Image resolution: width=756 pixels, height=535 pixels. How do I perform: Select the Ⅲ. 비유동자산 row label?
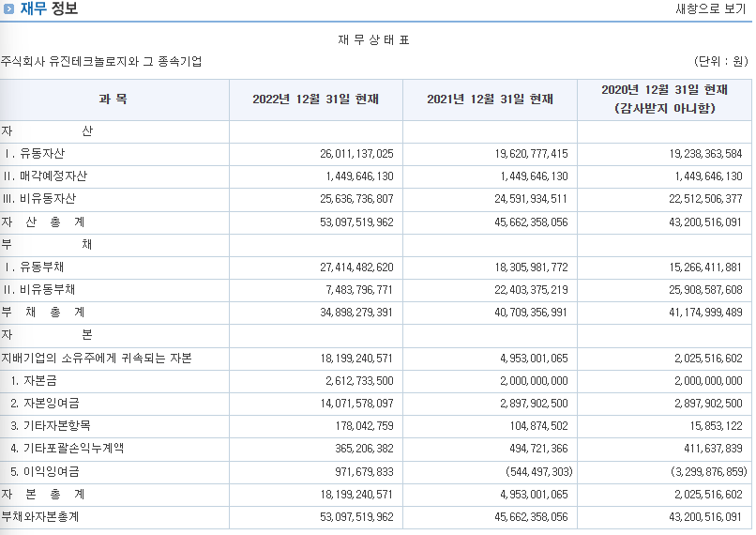coord(39,199)
